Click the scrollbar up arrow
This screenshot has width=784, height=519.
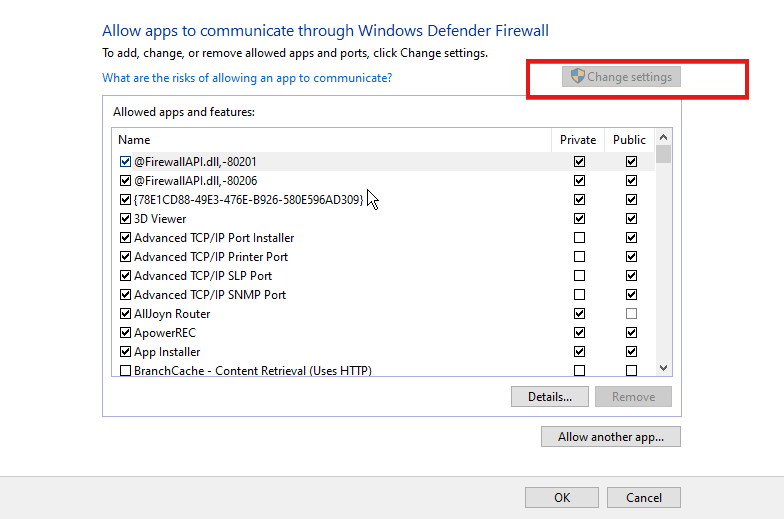[x=664, y=136]
